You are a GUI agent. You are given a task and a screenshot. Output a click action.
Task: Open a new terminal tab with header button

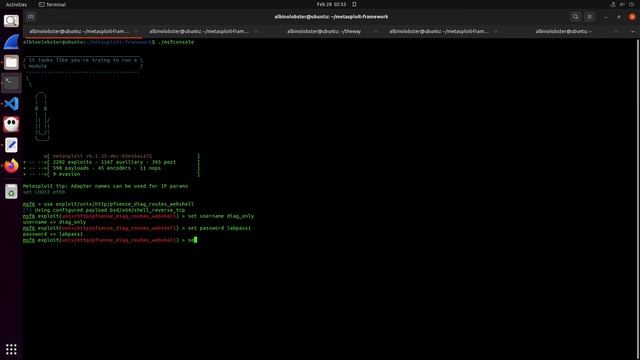pos(31,17)
